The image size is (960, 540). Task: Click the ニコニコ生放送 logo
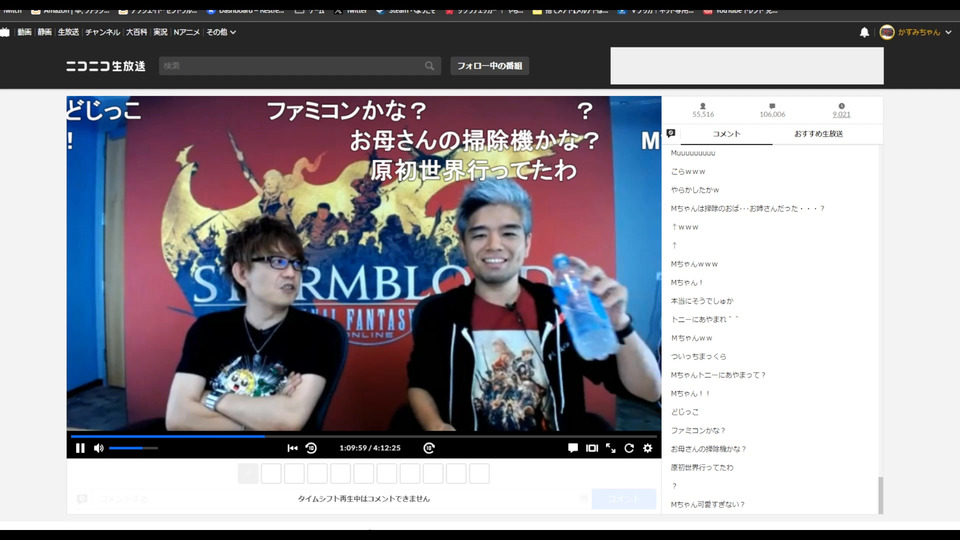click(106, 66)
